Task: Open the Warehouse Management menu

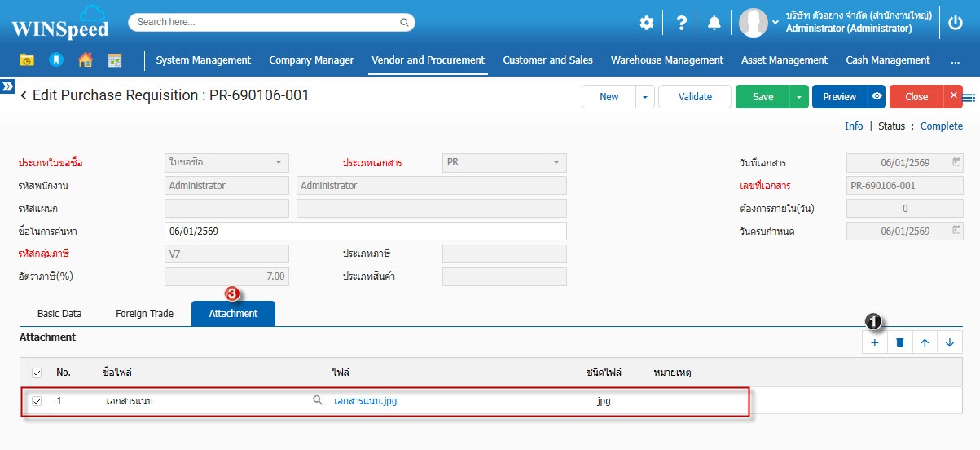Action: click(666, 60)
